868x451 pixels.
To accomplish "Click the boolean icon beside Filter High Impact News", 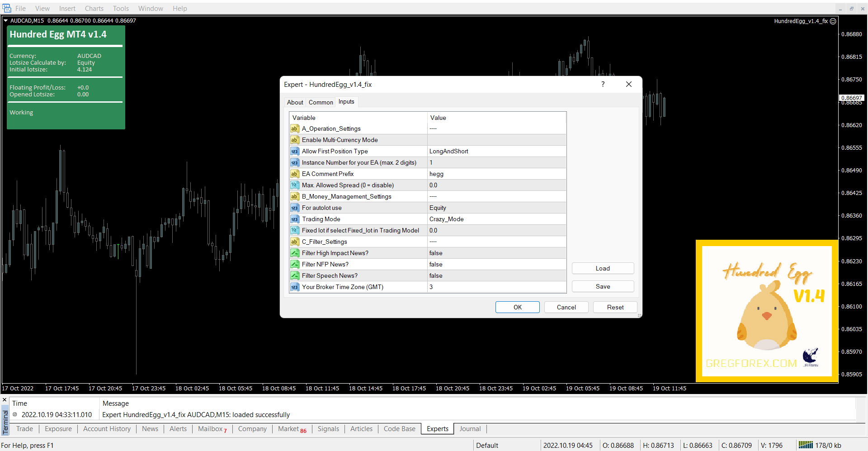I will click(294, 253).
